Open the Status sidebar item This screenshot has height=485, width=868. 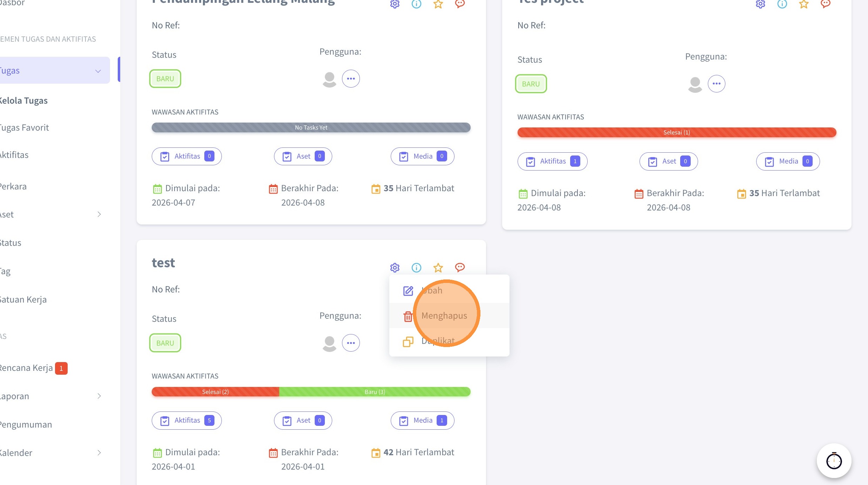(x=10, y=243)
